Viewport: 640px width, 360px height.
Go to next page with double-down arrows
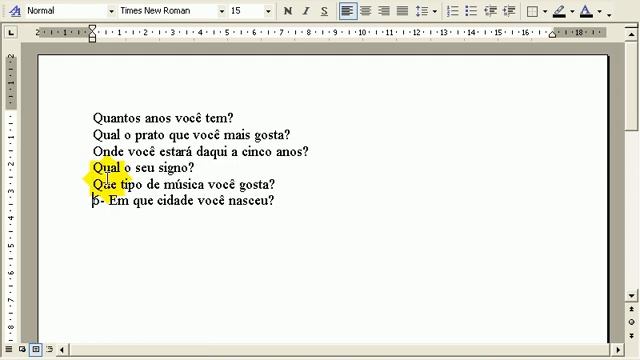[631, 336]
